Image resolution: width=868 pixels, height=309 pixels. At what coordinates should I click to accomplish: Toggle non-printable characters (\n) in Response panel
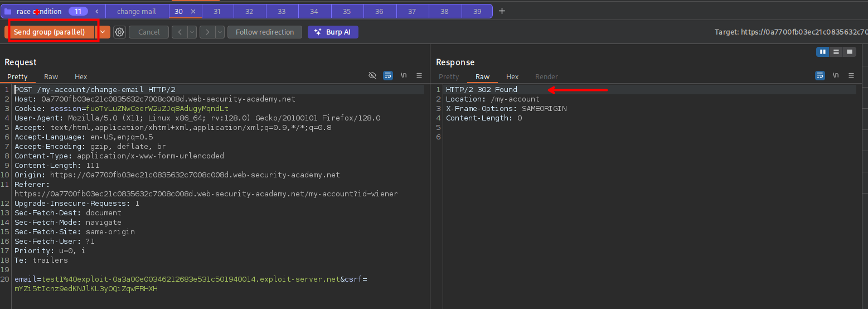click(836, 75)
